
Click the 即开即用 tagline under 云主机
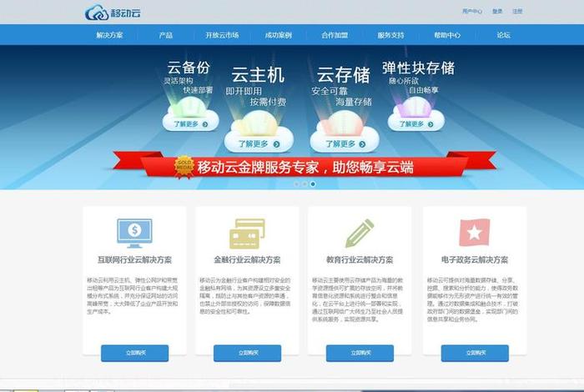coord(244,91)
